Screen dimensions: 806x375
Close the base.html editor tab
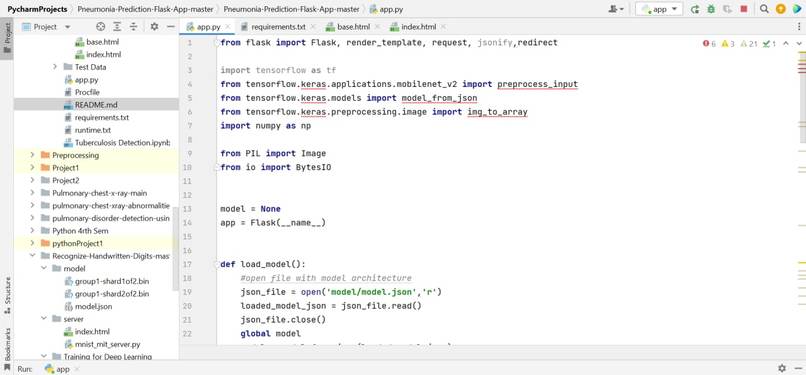(377, 27)
